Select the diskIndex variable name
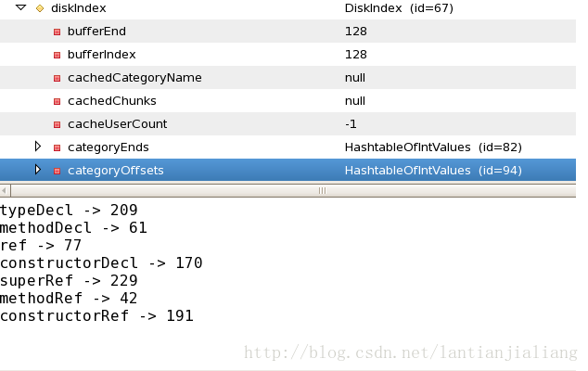588x371 pixels. [79, 7]
